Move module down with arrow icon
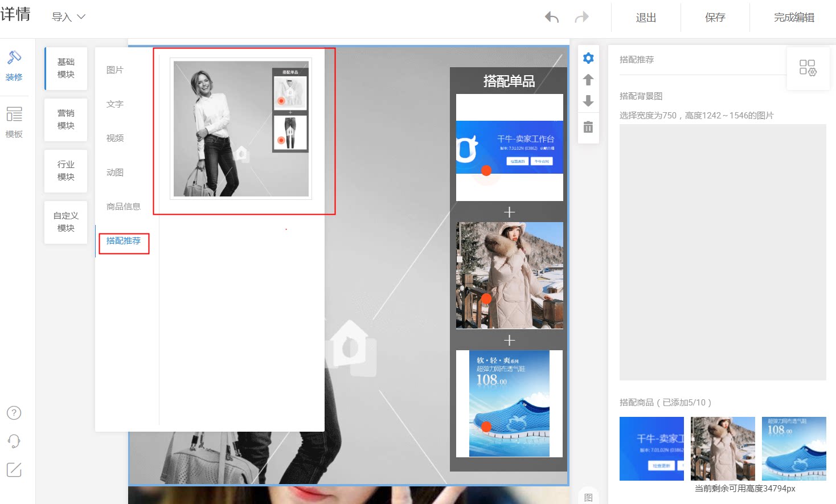This screenshot has width=836, height=504. click(588, 101)
